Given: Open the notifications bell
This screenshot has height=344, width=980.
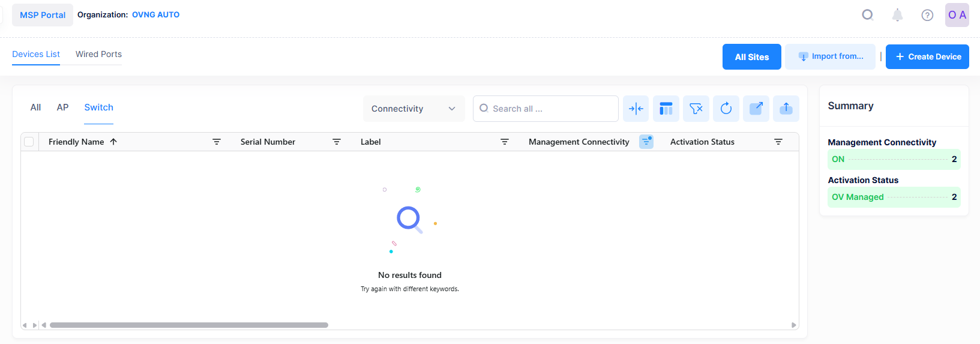Looking at the screenshot, I should tap(897, 15).
